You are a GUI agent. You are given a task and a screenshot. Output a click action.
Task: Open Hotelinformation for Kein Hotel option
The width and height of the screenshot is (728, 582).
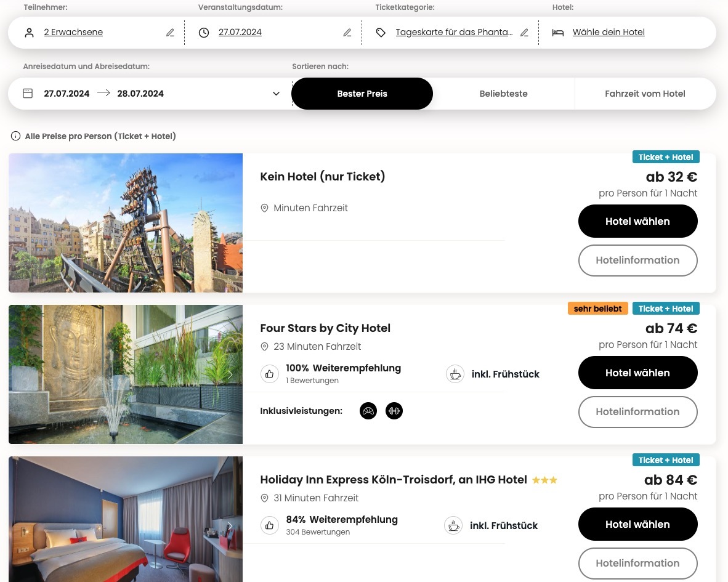(x=637, y=261)
